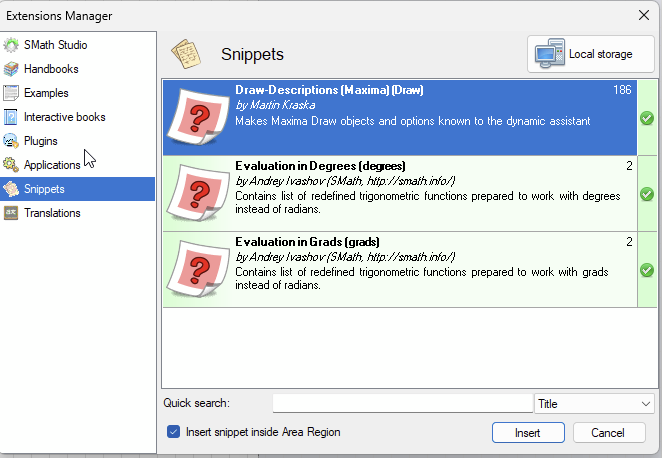The width and height of the screenshot is (662, 458).
Task: Click the Translations sidebar icon
Action: click(x=11, y=213)
